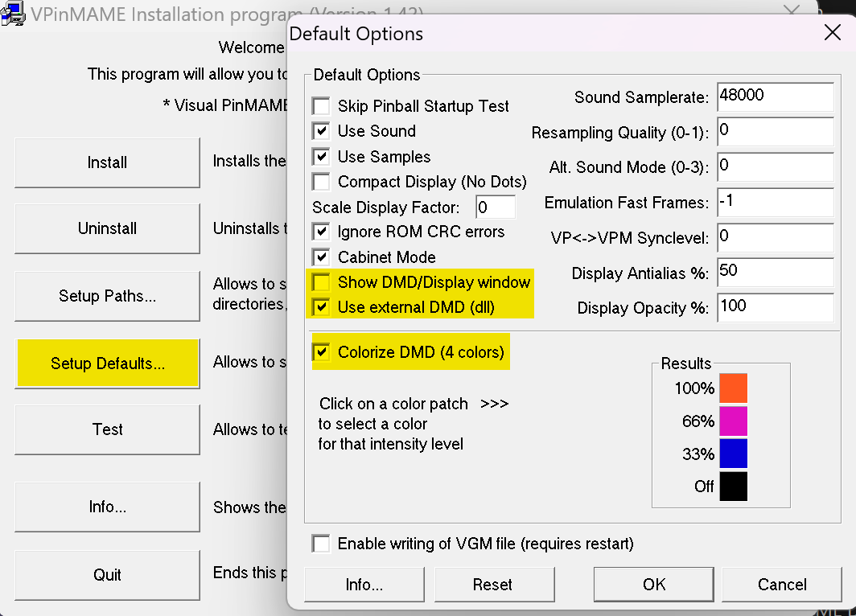Uncheck Use Samples
This screenshot has width=856, height=616.
tap(321, 156)
